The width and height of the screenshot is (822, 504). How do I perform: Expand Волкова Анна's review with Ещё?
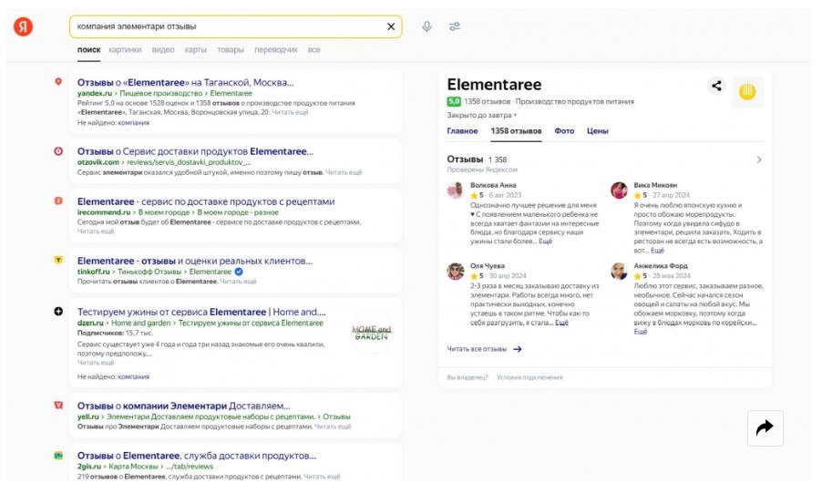coord(545,242)
